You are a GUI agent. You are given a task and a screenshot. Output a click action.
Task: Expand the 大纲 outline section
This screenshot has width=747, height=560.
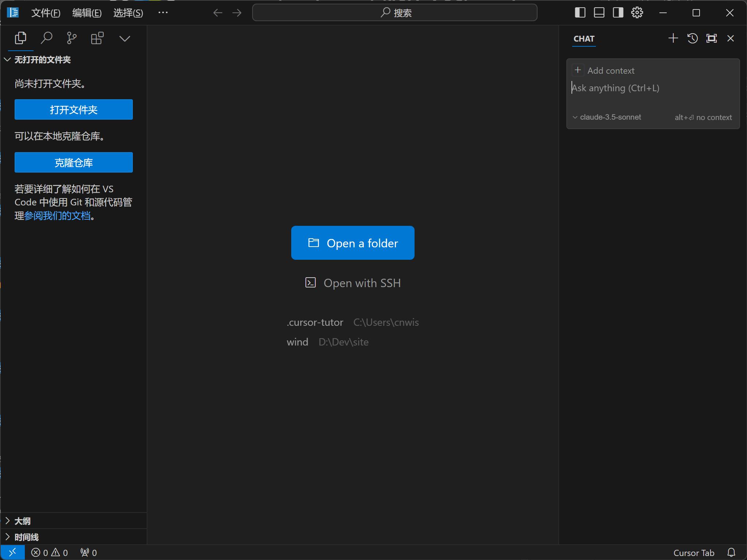pos(22,521)
